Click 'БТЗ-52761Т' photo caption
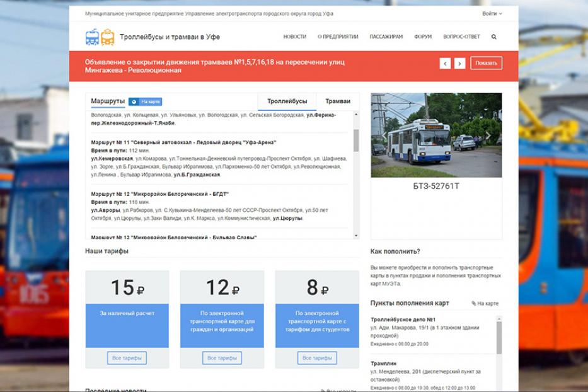Viewport: 588px width, 392px height. tap(436, 186)
